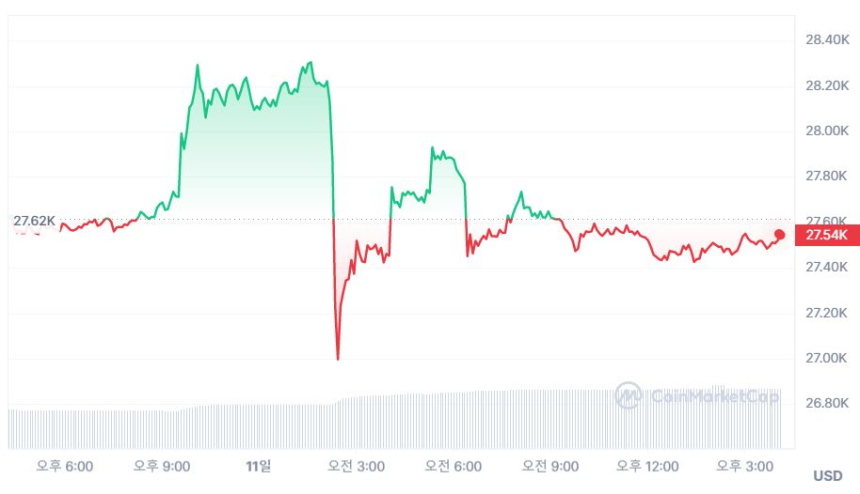Viewport: 860px width, 494px height.
Task: Click the red current-price dot on the line
Action: pyautogui.click(x=780, y=235)
